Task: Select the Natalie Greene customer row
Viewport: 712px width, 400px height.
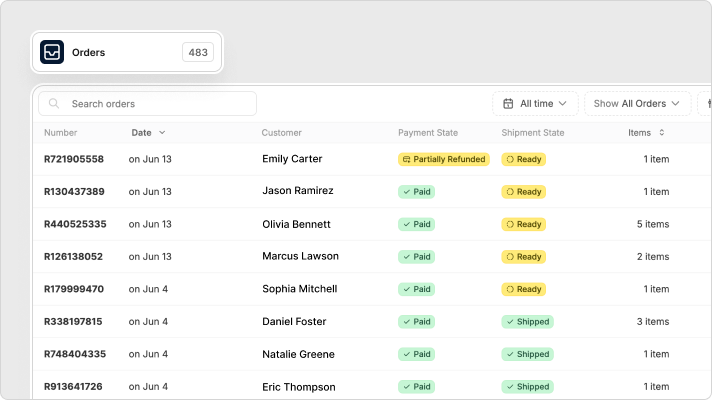Action: (372, 354)
